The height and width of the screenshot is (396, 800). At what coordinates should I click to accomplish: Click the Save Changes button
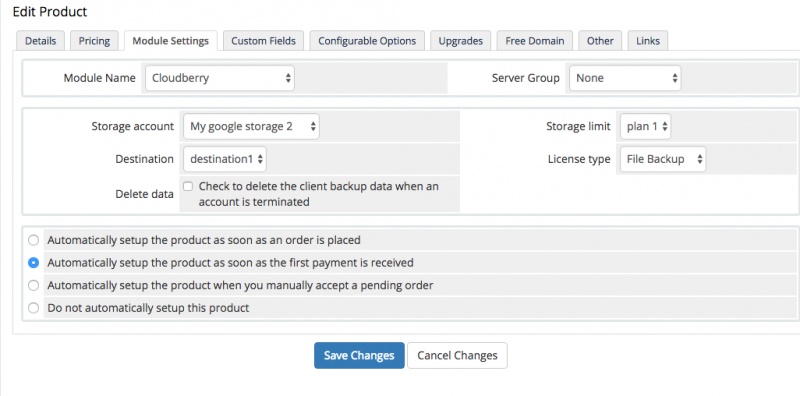click(x=359, y=355)
